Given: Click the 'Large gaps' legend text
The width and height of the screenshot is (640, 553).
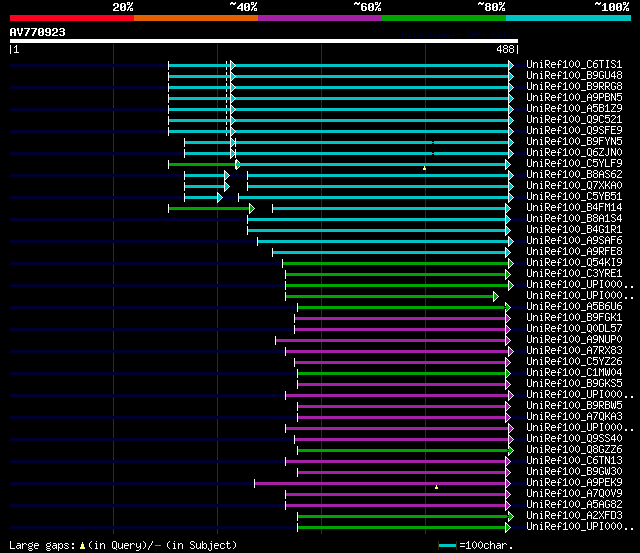Looking at the screenshot, I should (x=42, y=545).
